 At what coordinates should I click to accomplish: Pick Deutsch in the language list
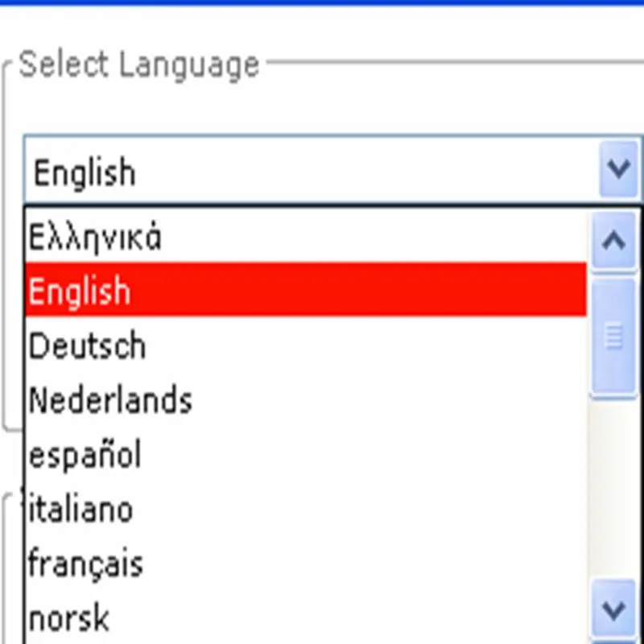[x=87, y=345]
